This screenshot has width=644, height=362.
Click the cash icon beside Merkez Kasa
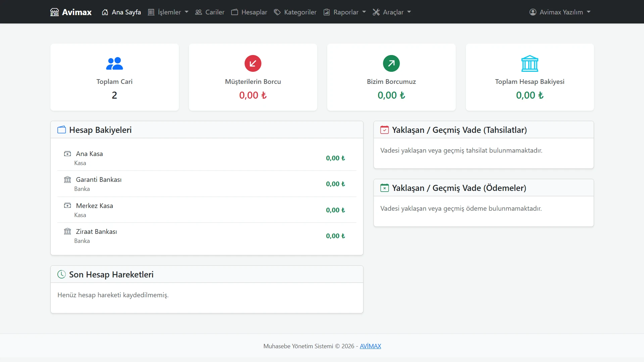point(67,206)
